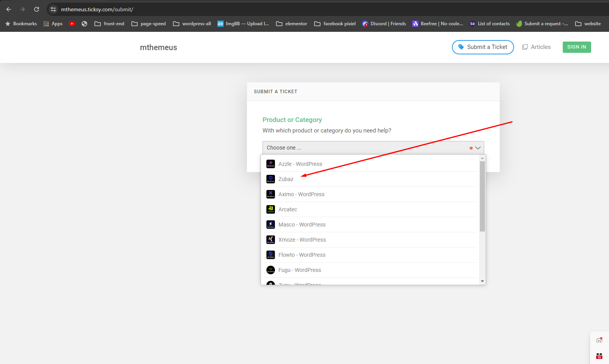
Task: Open the red gift widget icon
Action: coord(599,356)
